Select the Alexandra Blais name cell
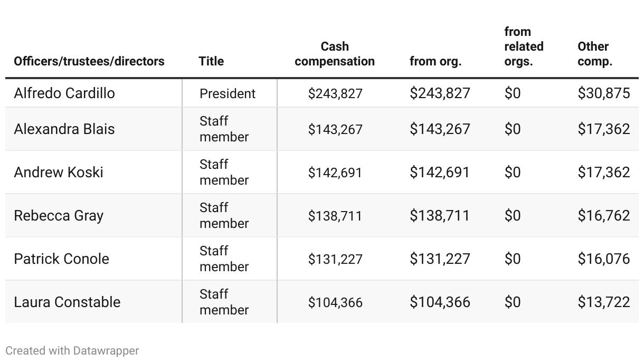Viewport: 644px width, 363px height. [64, 129]
